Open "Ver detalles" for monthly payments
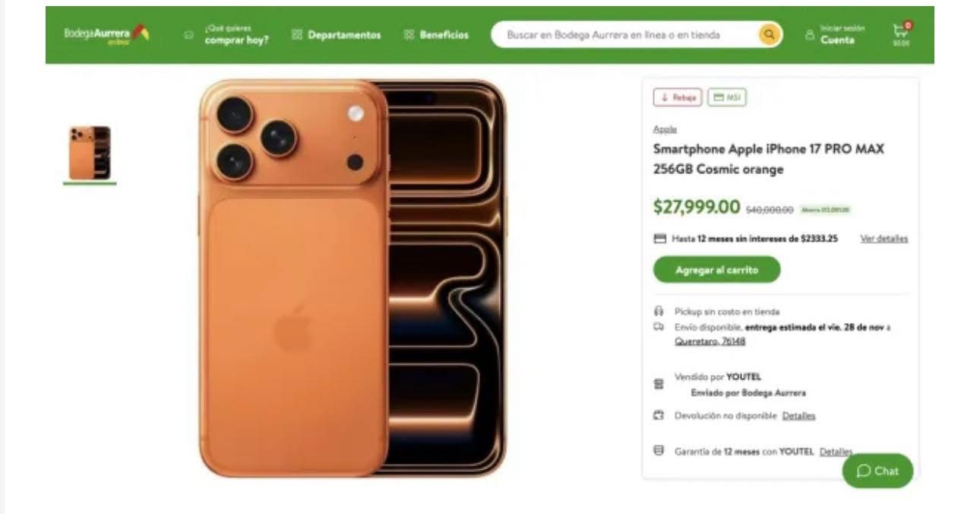The image size is (980, 514). click(884, 239)
